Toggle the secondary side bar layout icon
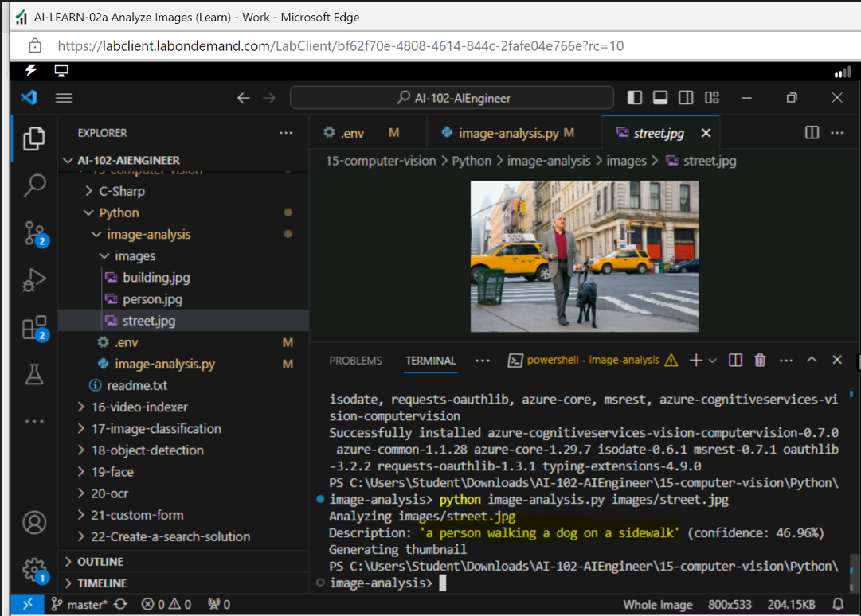Screen dimensions: 861x616 (x=686, y=98)
